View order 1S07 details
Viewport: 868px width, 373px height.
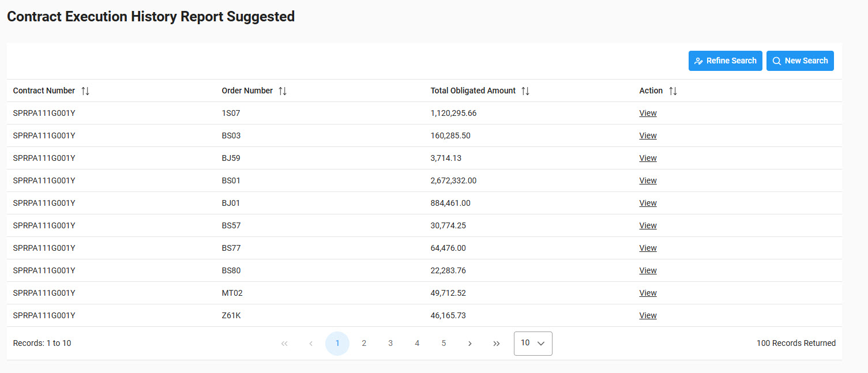click(x=648, y=114)
